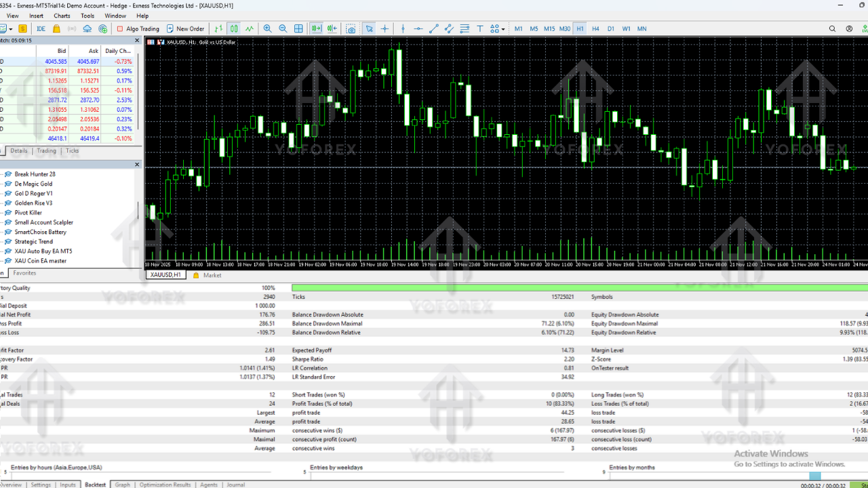This screenshot has width=868, height=488.
Task: Click the Zoom Out magnifier icon
Action: coord(283,29)
